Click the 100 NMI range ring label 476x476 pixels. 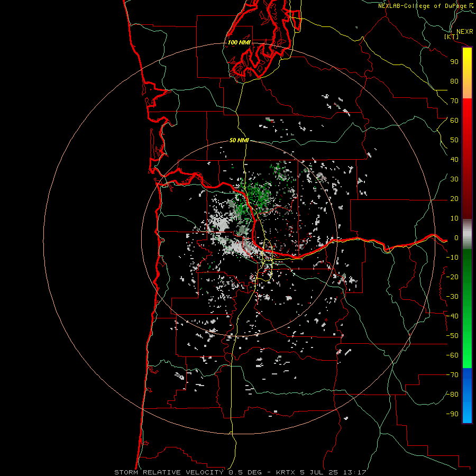pos(239,42)
